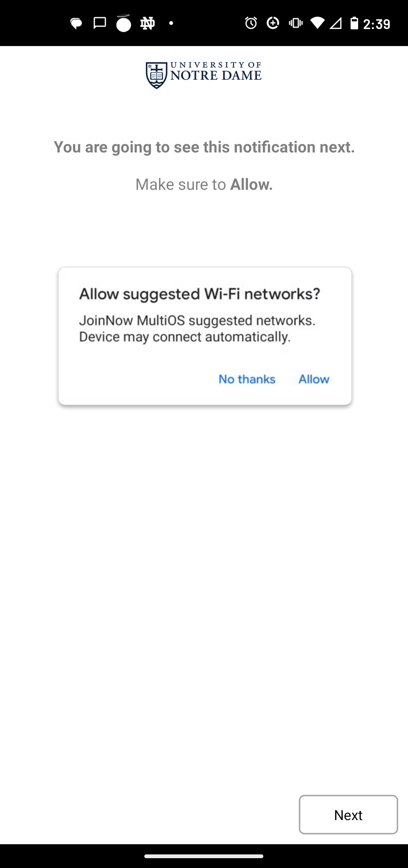Tap the bottom navigation home pill
The width and height of the screenshot is (408, 868).
(204, 856)
